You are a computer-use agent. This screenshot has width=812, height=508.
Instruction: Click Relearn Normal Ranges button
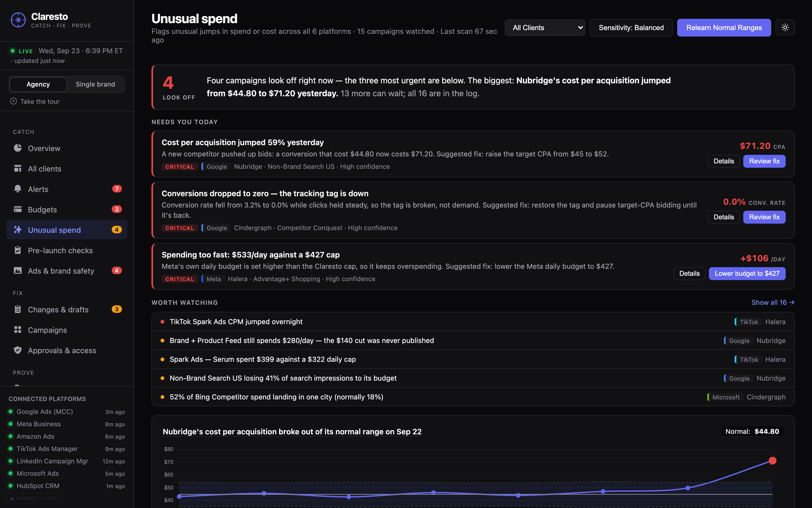[x=724, y=27]
